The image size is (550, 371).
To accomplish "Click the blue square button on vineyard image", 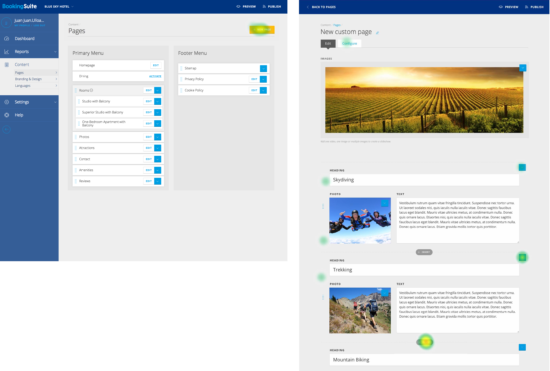I will pos(523,68).
